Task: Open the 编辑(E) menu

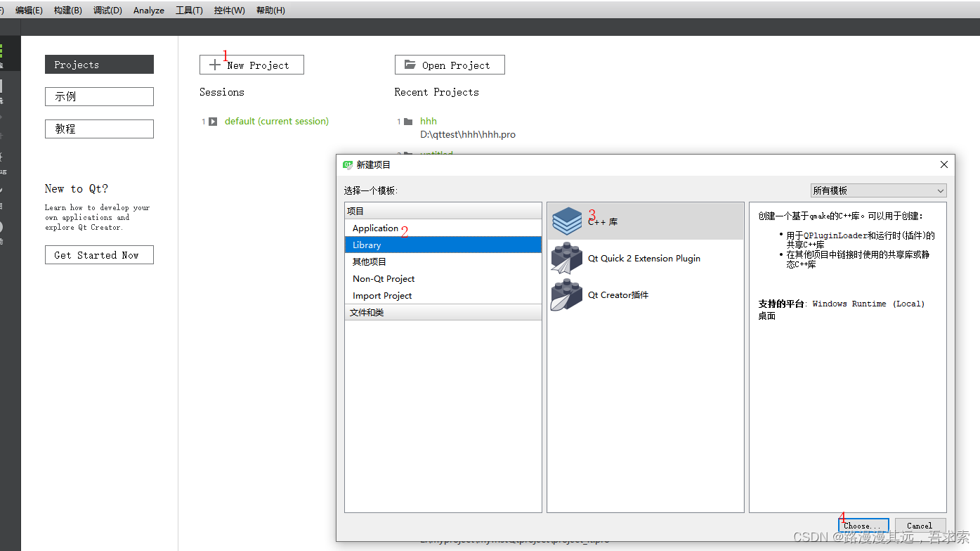Action: 29,10
